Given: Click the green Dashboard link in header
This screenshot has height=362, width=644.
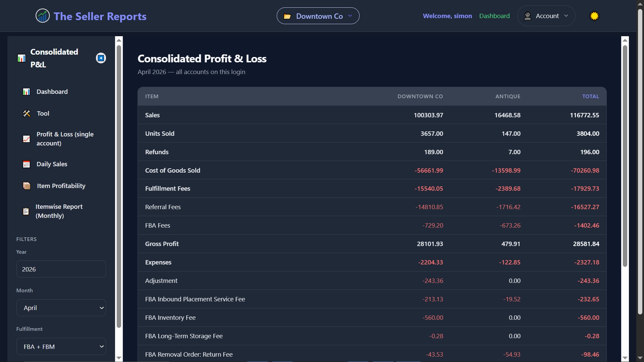Looking at the screenshot, I should [x=494, y=16].
